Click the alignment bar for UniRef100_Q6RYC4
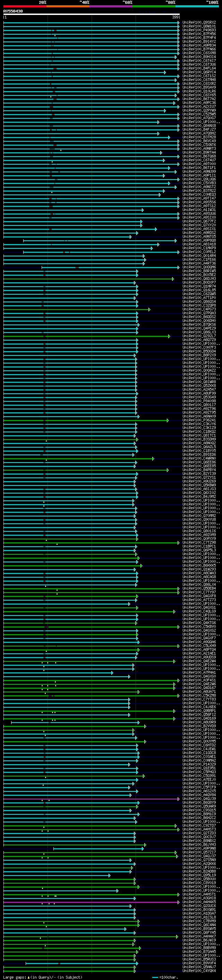Image resolution: width=222 pixels, height=980 pixels. [85, 72]
